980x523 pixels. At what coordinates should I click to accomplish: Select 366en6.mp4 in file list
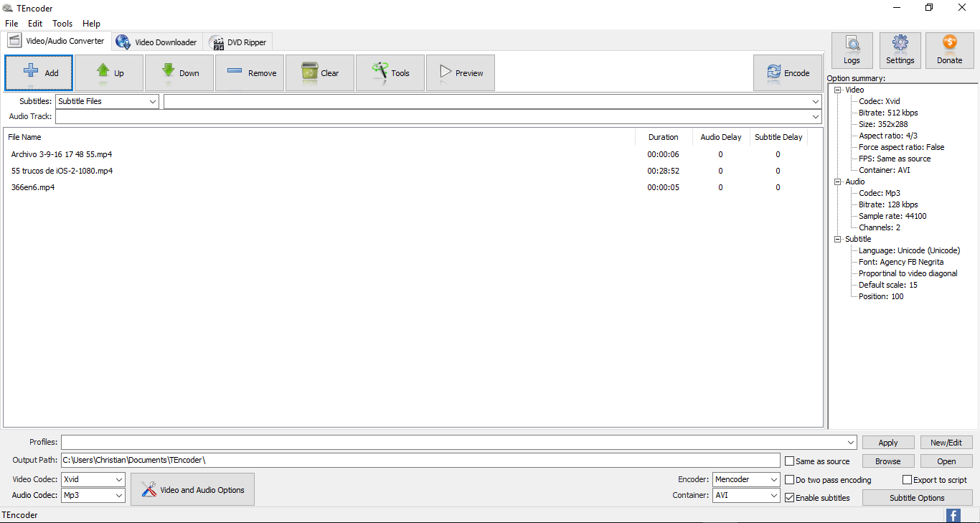(33, 187)
